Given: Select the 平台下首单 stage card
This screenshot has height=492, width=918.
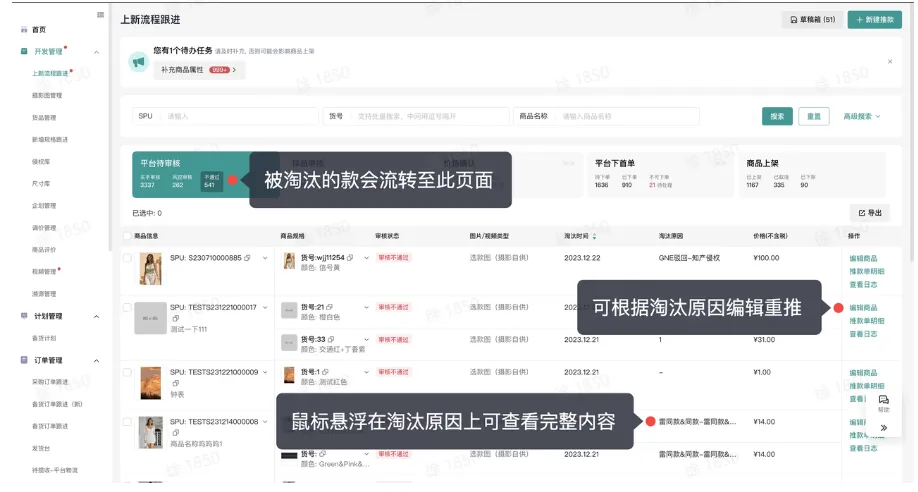Looking at the screenshot, I should [660, 175].
